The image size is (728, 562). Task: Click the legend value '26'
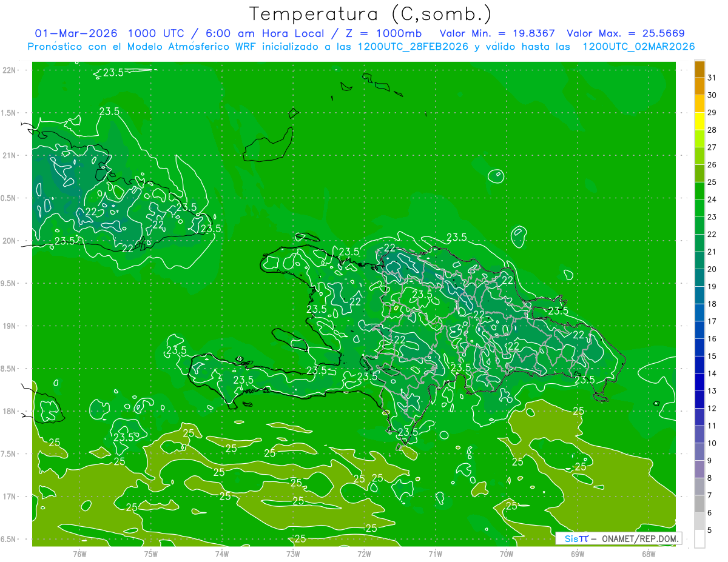pyautogui.click(x=712, y=165)
